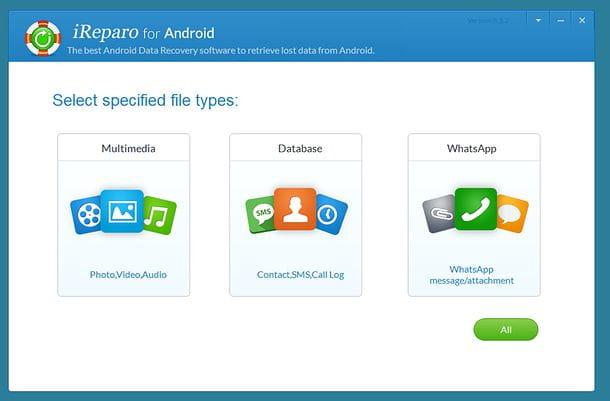This screenshot has width=610, height=401.
Task: Click the iReparo for Android title text
Action: coord(144,32)
